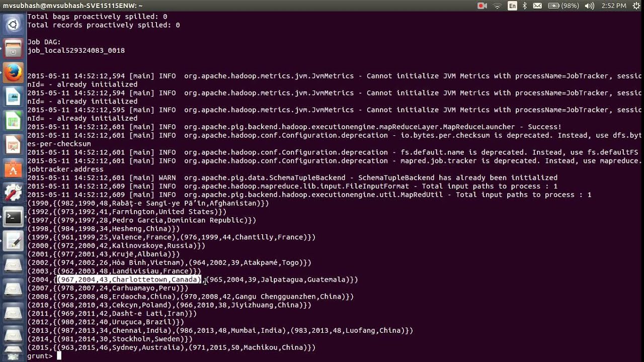Open LibreOffice Impress presentation icon
The width and height of the screenshot is (644, 362).
point(14,145)
